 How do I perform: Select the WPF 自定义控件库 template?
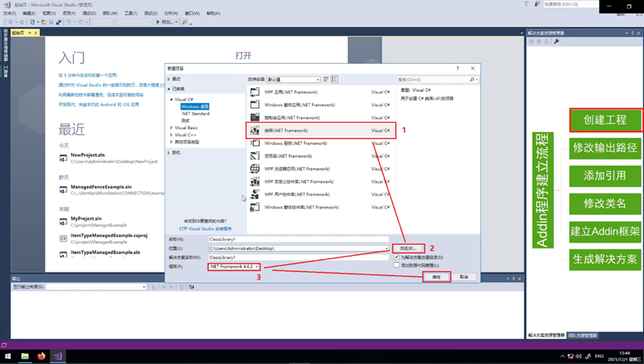[x=321, y=181]
